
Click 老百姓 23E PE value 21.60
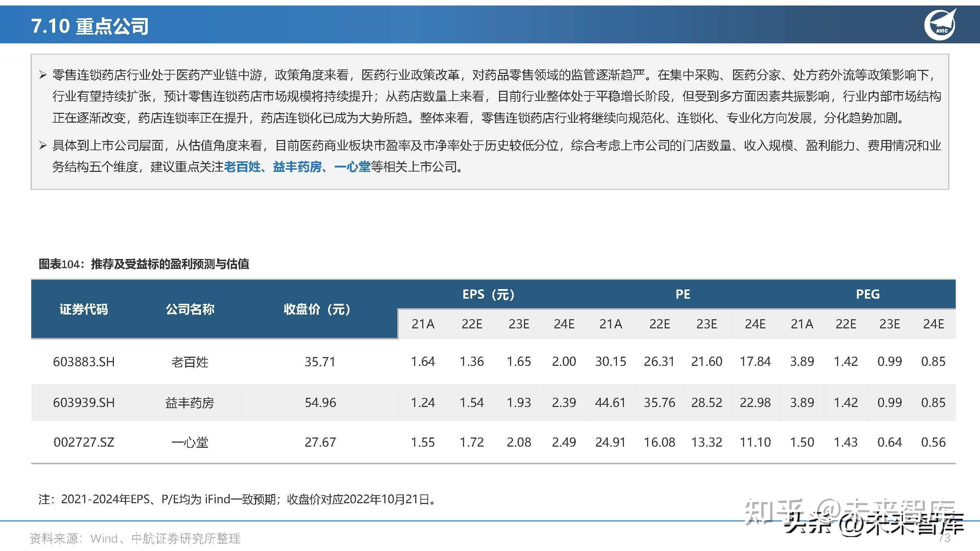(707, 361)
